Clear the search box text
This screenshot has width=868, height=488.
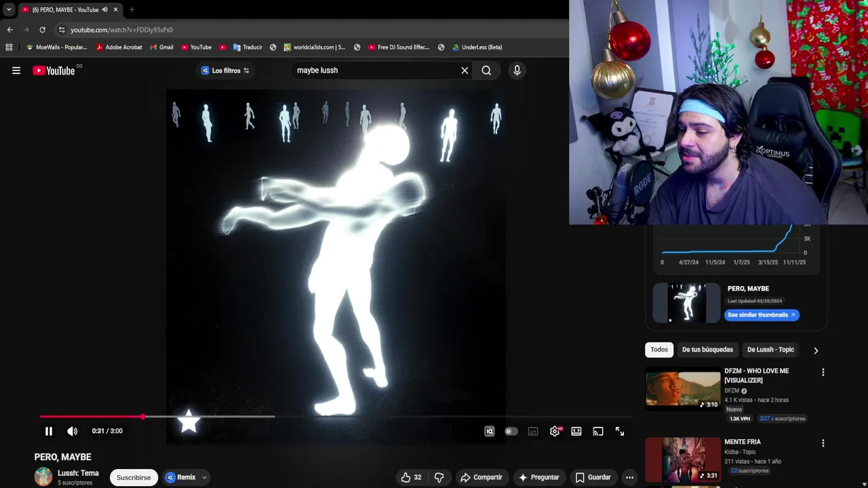coord(465,70)
